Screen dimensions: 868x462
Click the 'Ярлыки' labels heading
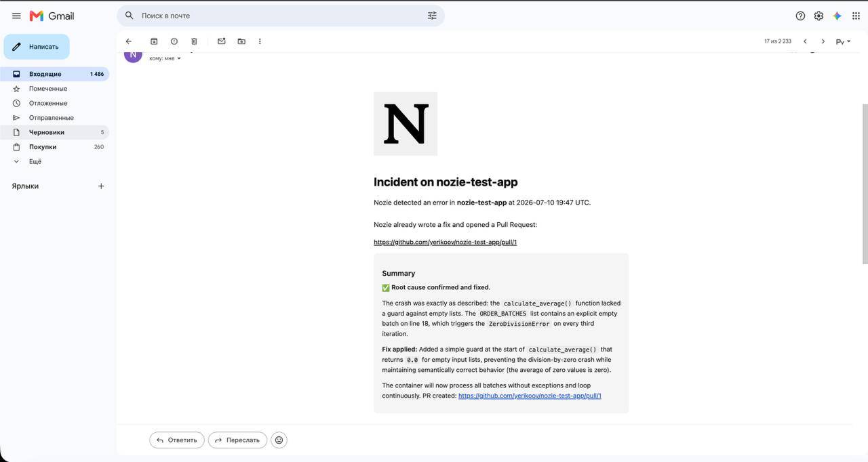tap(25, 186)
